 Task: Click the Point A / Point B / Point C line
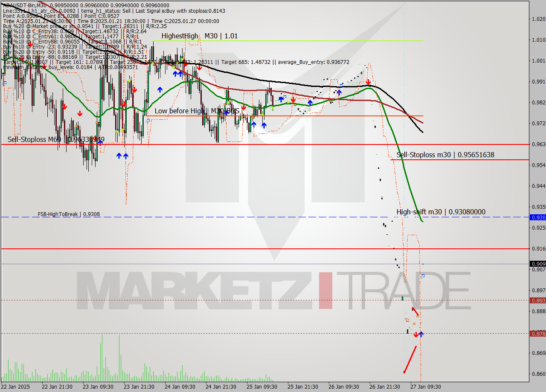pyautogui.click(x=61, y=16)
